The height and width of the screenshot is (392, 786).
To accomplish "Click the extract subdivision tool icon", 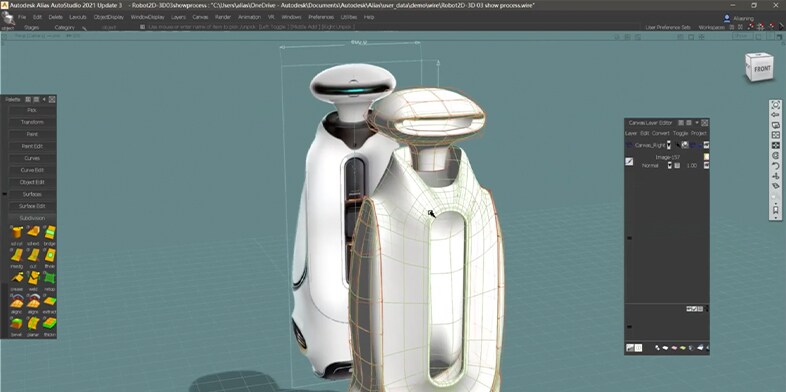I will coord(50,301).
